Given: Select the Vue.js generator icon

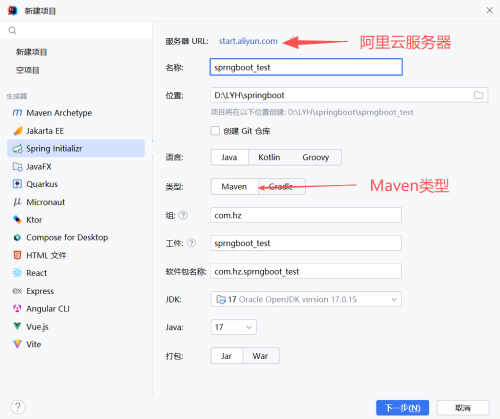Looking at the screenshot, I should [x=17, y=326].
